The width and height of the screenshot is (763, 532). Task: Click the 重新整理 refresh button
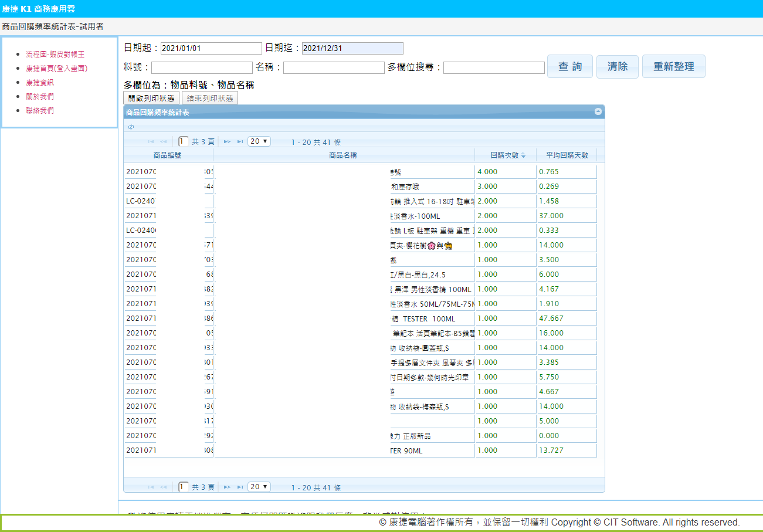click(673, 67)
